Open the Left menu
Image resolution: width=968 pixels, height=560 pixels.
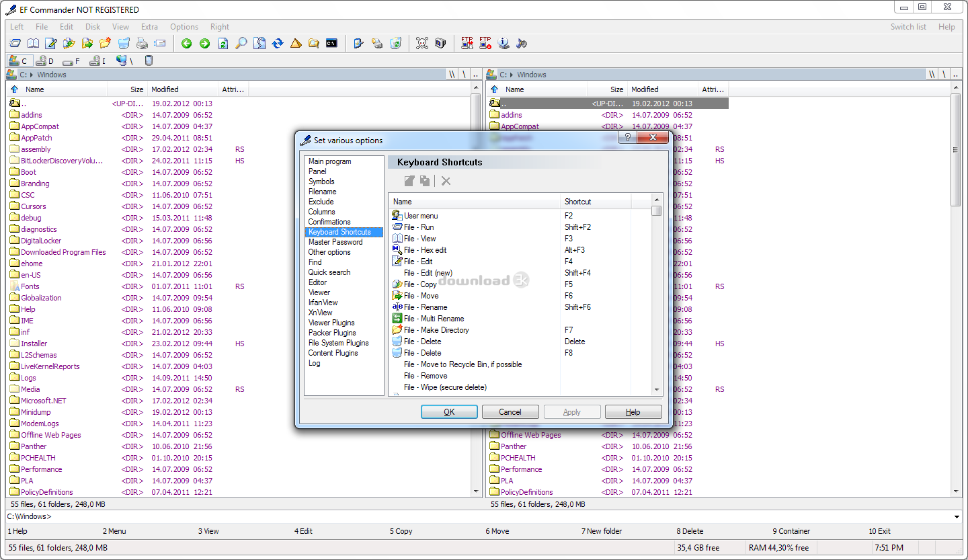(17, 27)
